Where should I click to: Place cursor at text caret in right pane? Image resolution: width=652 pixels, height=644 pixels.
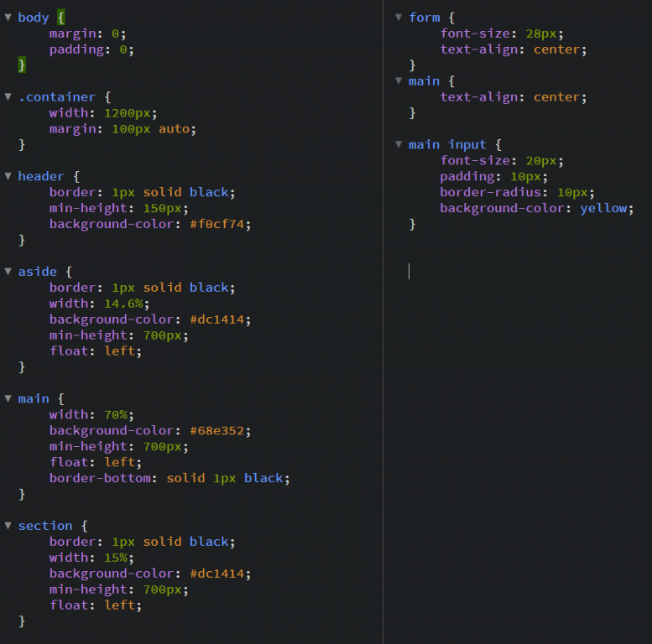click(x=409, y=272)
